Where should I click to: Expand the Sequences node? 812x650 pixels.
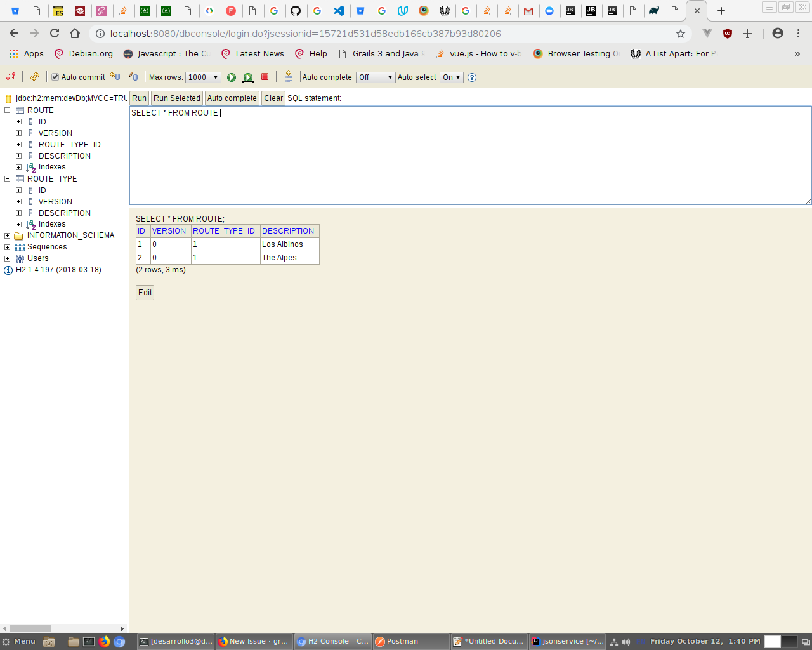click(x=8, y=247)
